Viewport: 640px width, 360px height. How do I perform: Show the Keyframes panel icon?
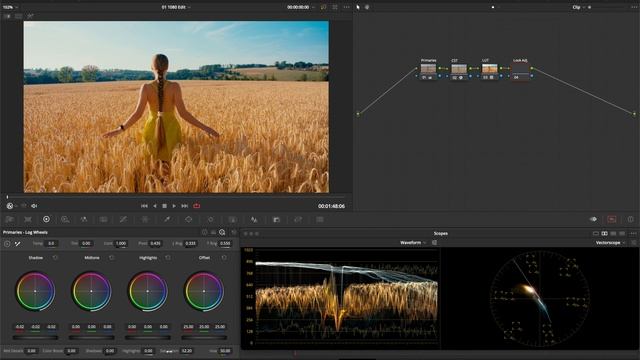pyautogui.click(x=593, y=220)
